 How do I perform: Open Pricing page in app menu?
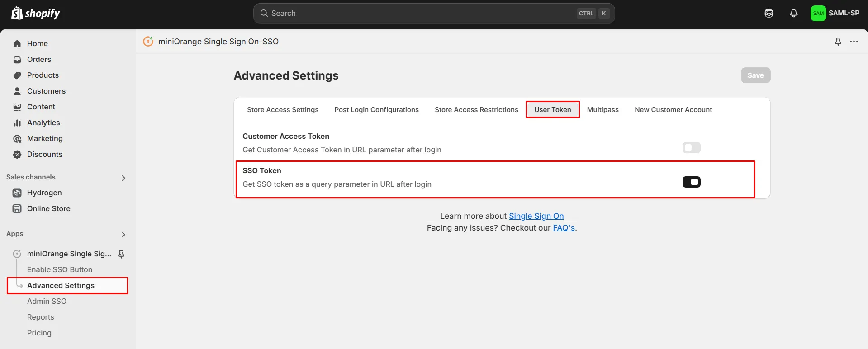click(x=39, y=333)
